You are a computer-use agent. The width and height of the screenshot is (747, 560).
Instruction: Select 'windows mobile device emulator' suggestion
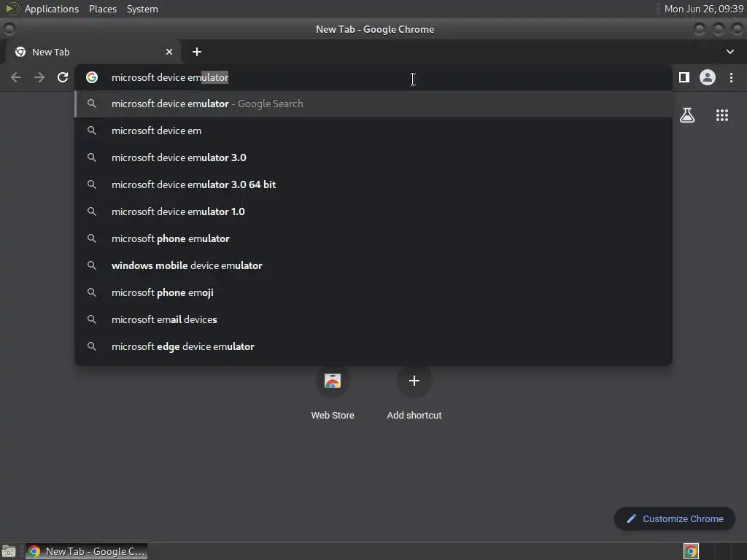tap(373, 265)
